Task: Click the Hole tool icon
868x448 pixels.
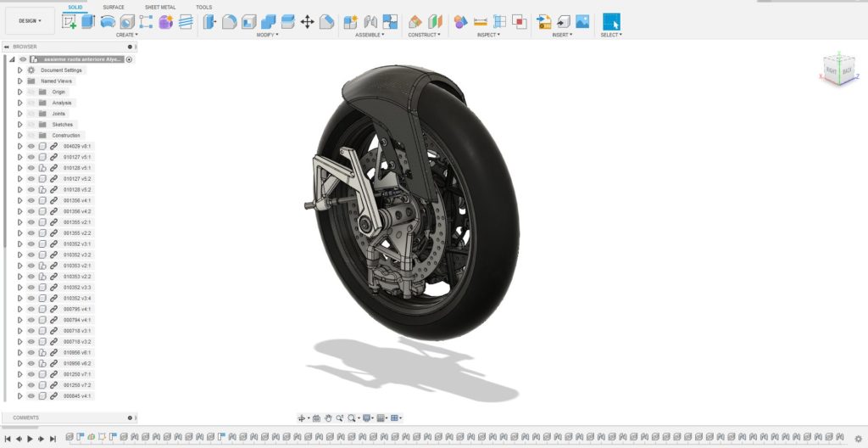Action: point(127,21)
